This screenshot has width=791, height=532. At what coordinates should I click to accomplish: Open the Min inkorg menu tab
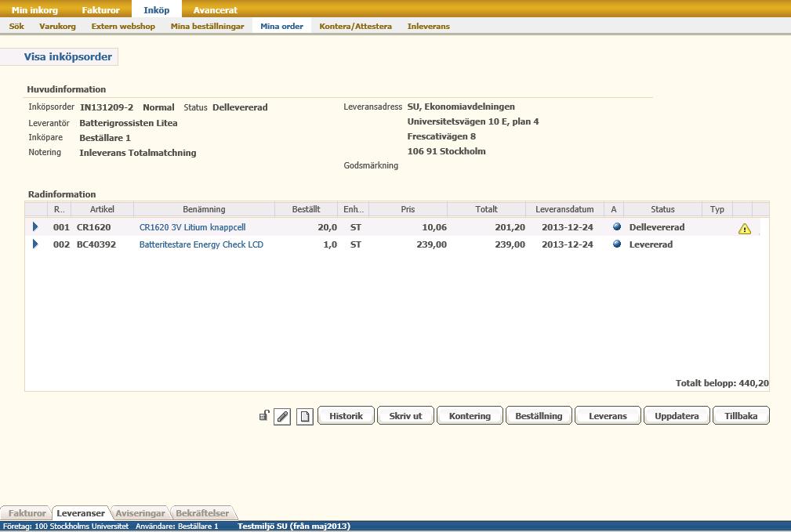point(34,10)
